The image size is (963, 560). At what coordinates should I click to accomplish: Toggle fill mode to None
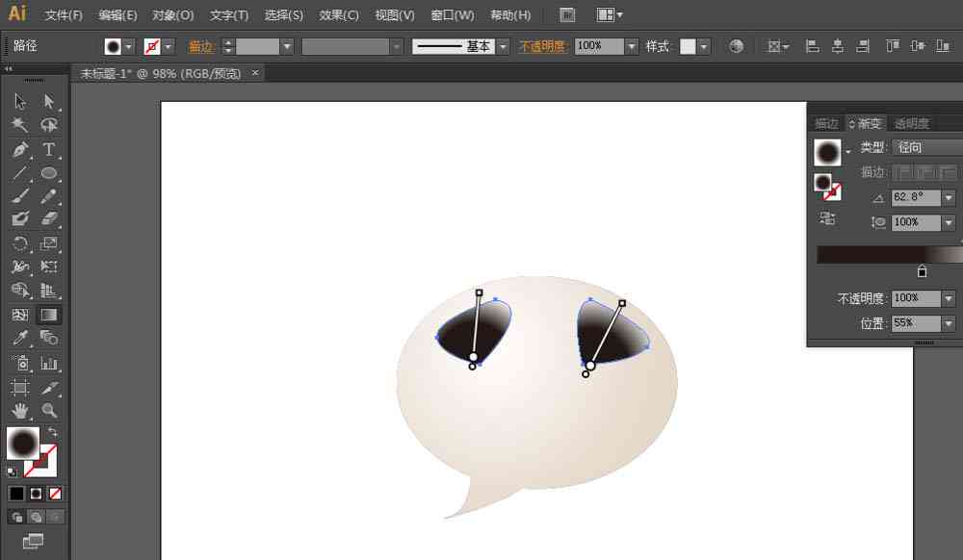pos(55,494)
